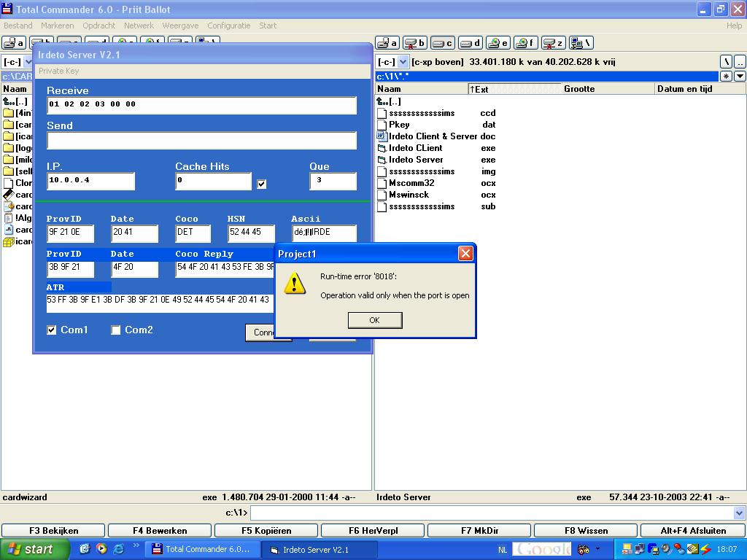This screenshot has height=560, width=747.
Task: Open the Markeren menu
Action: pyautogui.click(x=57, y=26)
